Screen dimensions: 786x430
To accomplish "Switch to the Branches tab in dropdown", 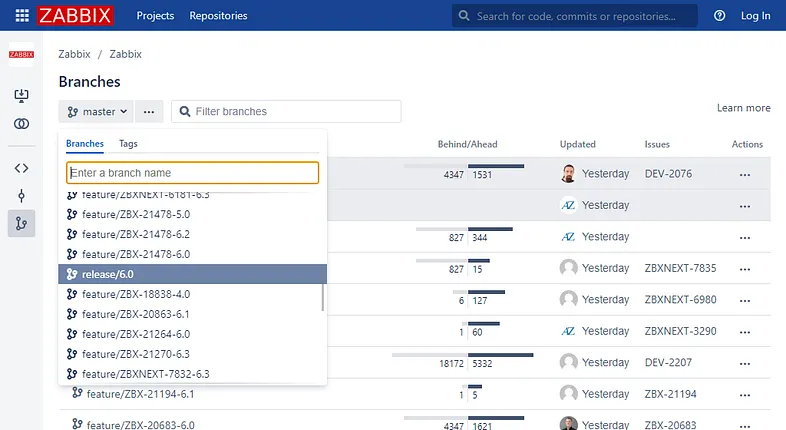I will 85,144.
